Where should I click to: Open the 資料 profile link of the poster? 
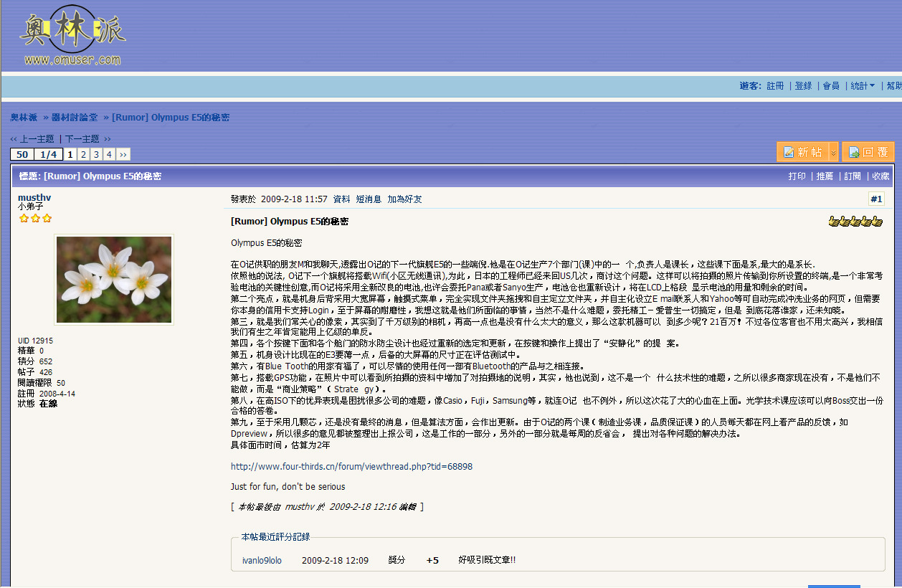(342, 199)
